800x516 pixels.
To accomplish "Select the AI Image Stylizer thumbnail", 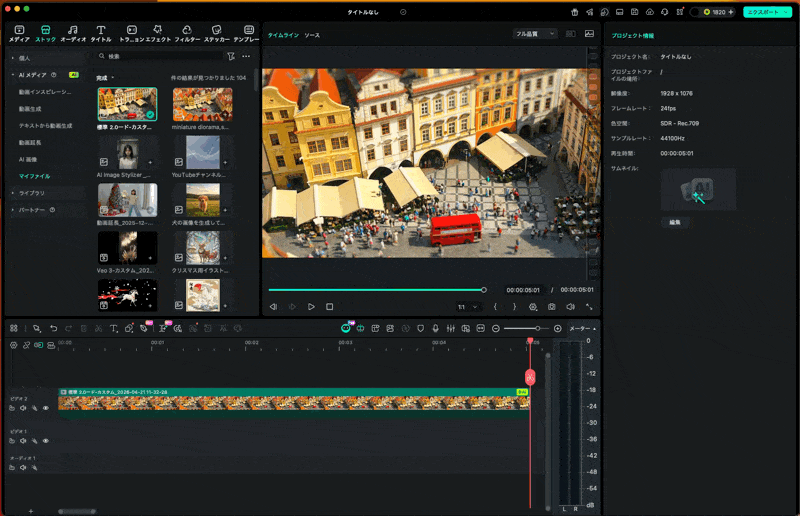I will 128,153.
